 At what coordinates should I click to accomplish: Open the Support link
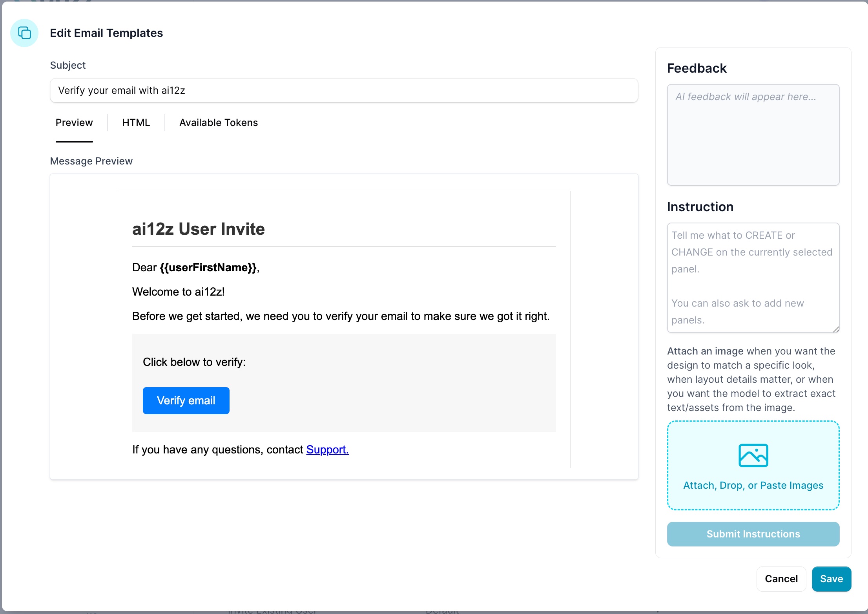(327, 450)
